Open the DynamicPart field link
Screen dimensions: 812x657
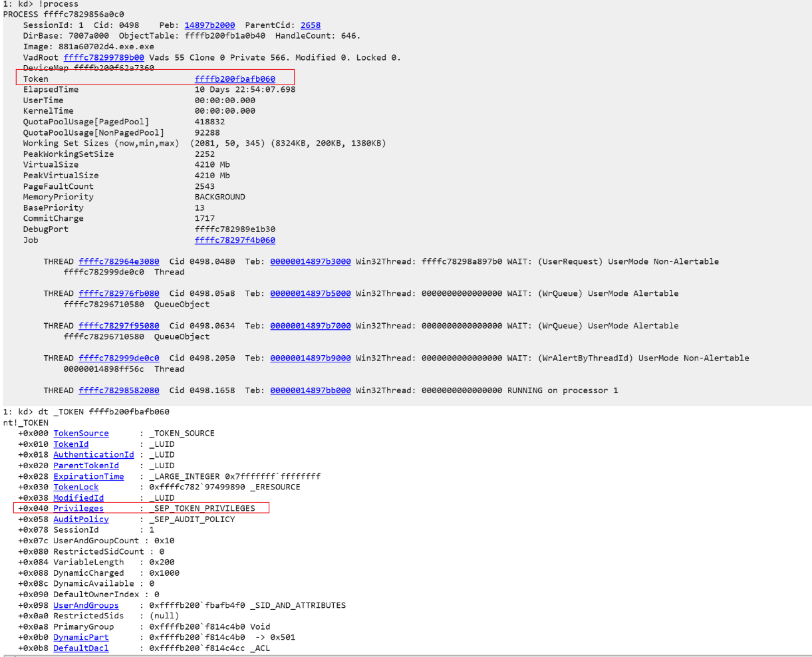point(81,637)
